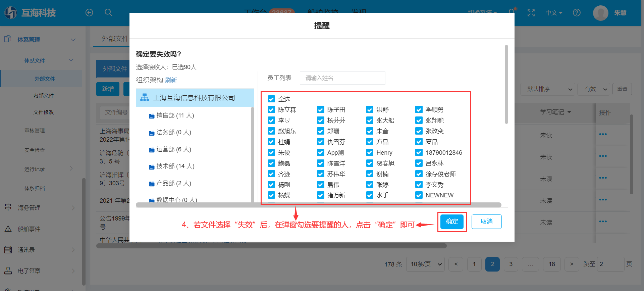Click the 新增 button

[108, 89]
